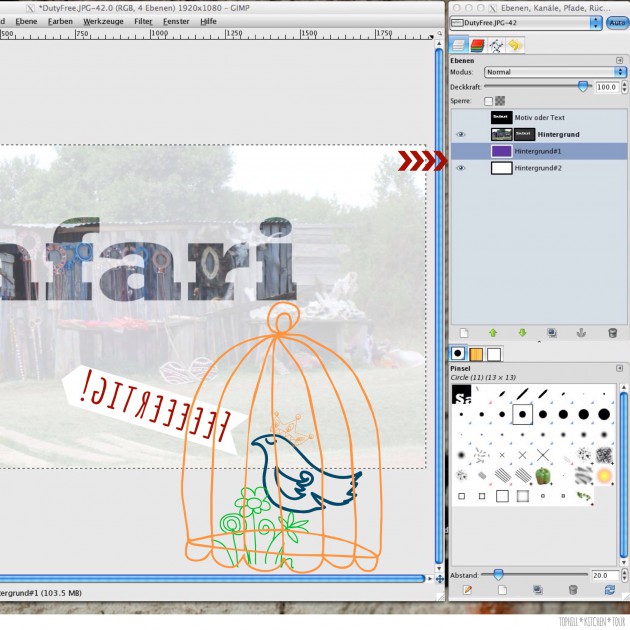Switch to the Brushes tab icon

[458, 354]
